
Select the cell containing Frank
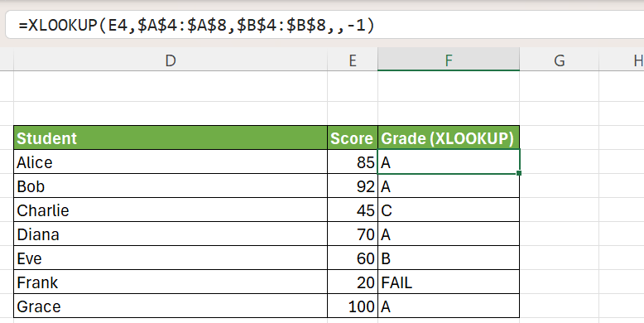click(x=171, y=282)
